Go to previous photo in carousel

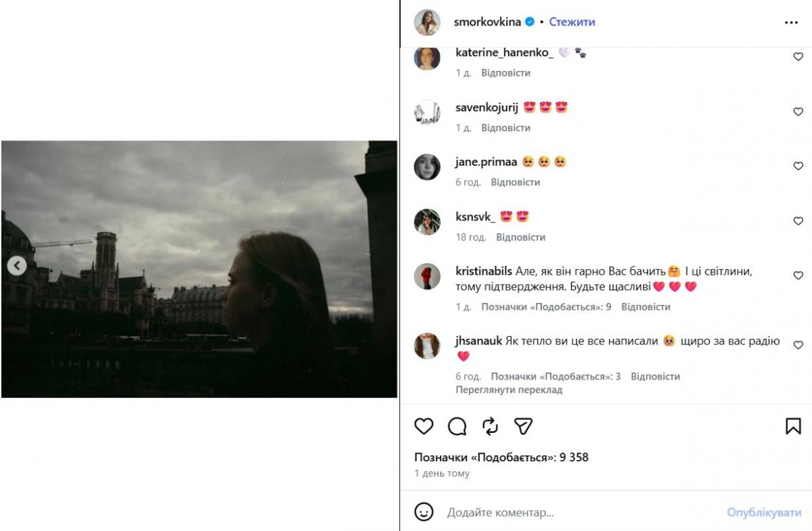pos(17,266)
